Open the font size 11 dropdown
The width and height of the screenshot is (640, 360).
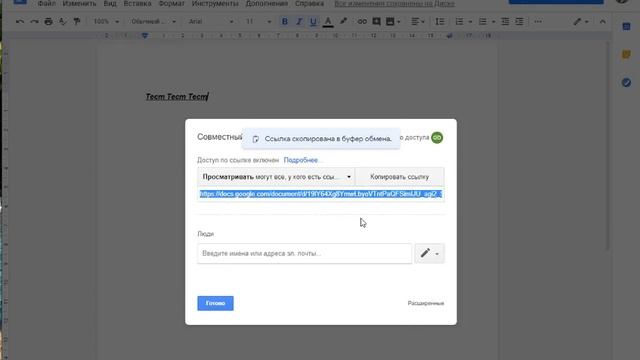(x=258, y=22)
